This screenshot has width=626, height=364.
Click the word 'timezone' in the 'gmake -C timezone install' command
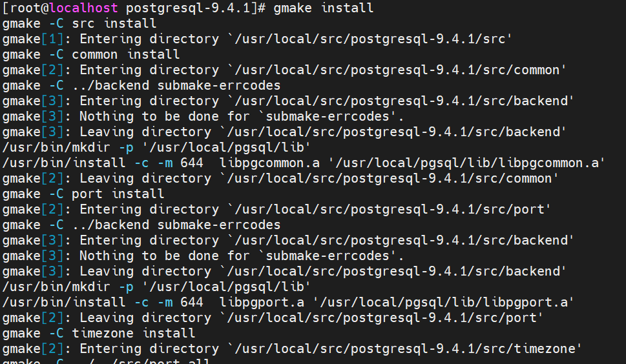pyautogui.click(x=103, y=334)
